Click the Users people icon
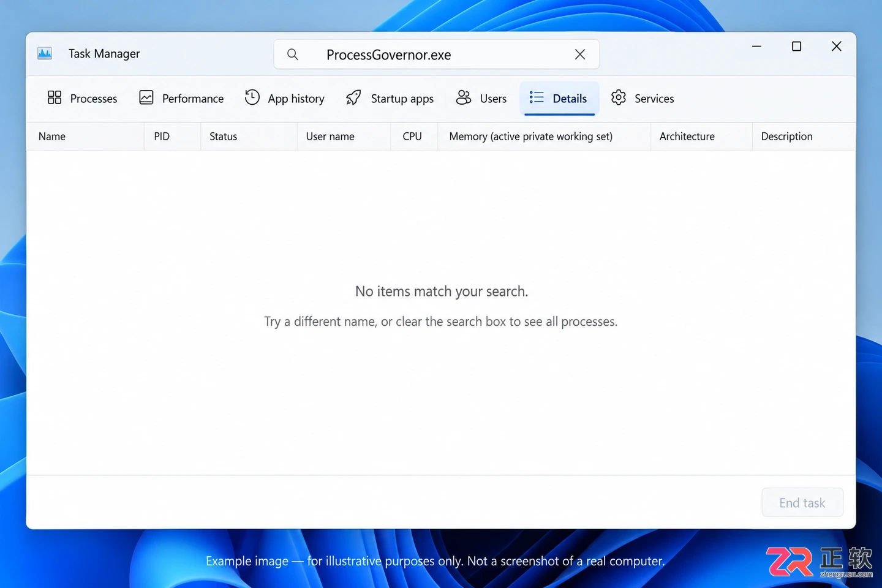 pos(464,97)
